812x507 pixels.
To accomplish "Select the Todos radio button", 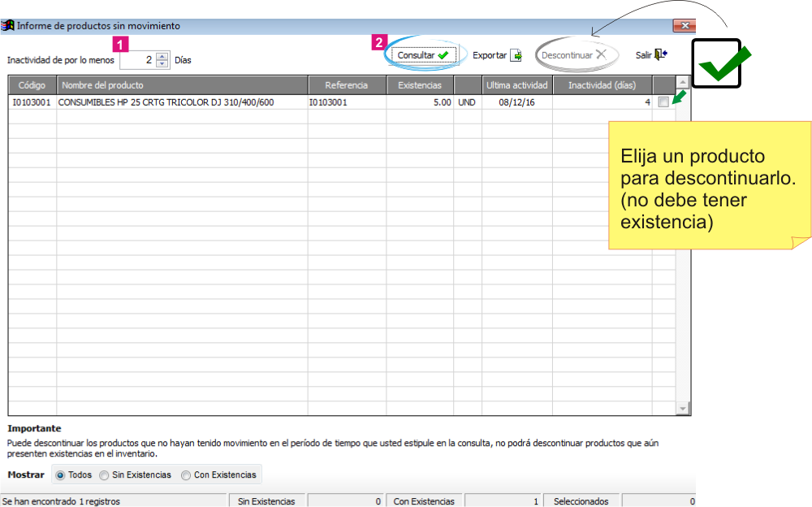I will 61,474.
